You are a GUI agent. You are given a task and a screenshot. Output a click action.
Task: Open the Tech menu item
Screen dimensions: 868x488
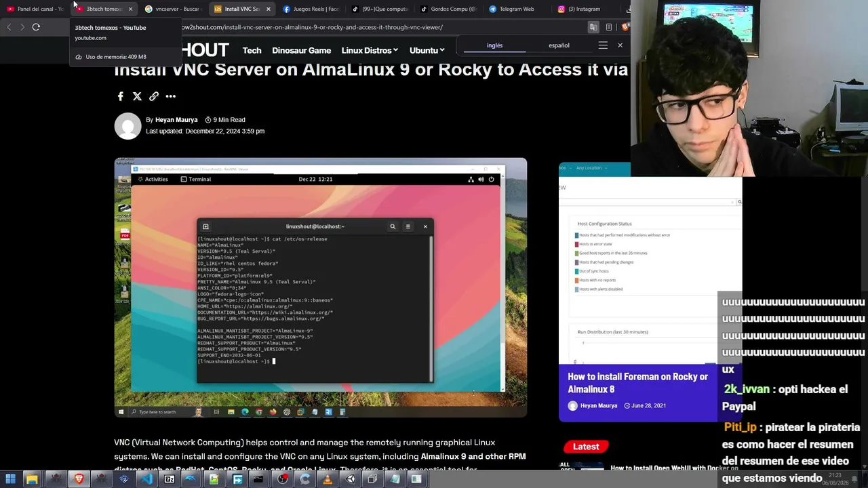click(252, 50)
